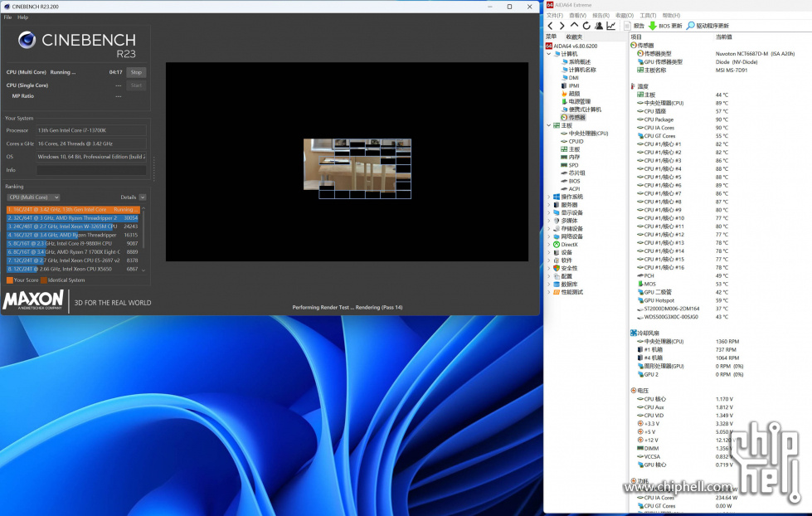Expand the 服务器 tree node

tap(549, 205)
